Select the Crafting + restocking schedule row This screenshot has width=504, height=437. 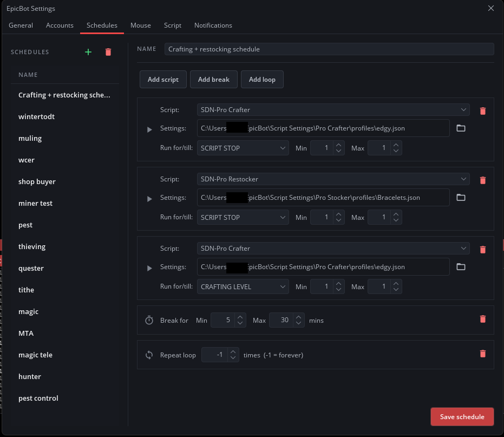click(64, 95)
